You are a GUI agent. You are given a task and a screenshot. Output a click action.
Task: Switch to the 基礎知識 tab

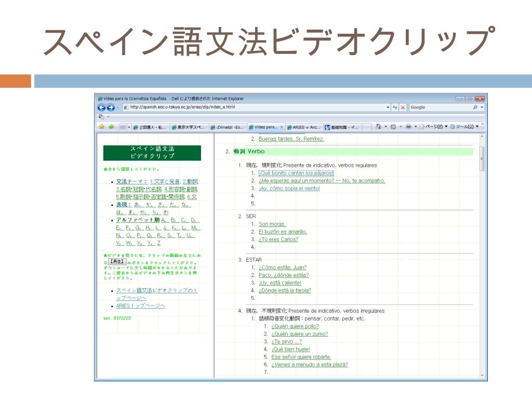tap(342, 127)
